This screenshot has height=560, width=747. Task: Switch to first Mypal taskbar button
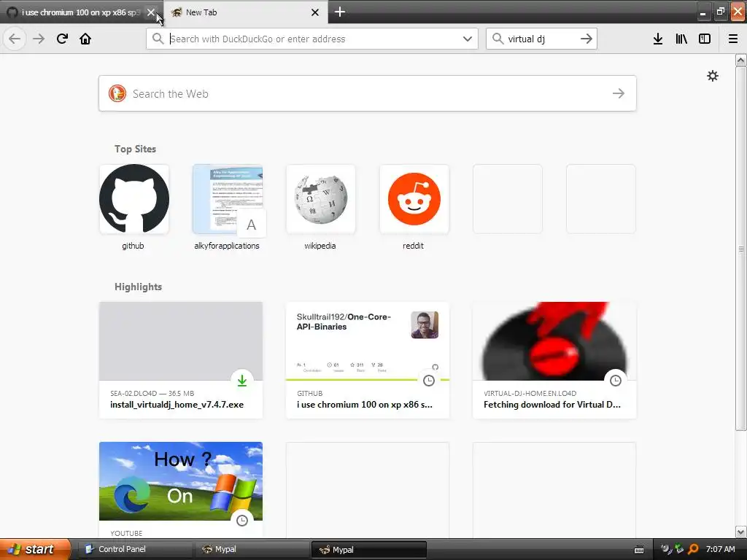pos(252,549)
